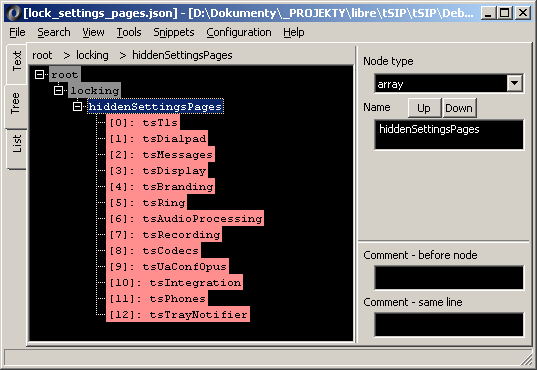537x370 pixels.
Task: Select root in the breadcrumb path
Action: pos(42,55)
